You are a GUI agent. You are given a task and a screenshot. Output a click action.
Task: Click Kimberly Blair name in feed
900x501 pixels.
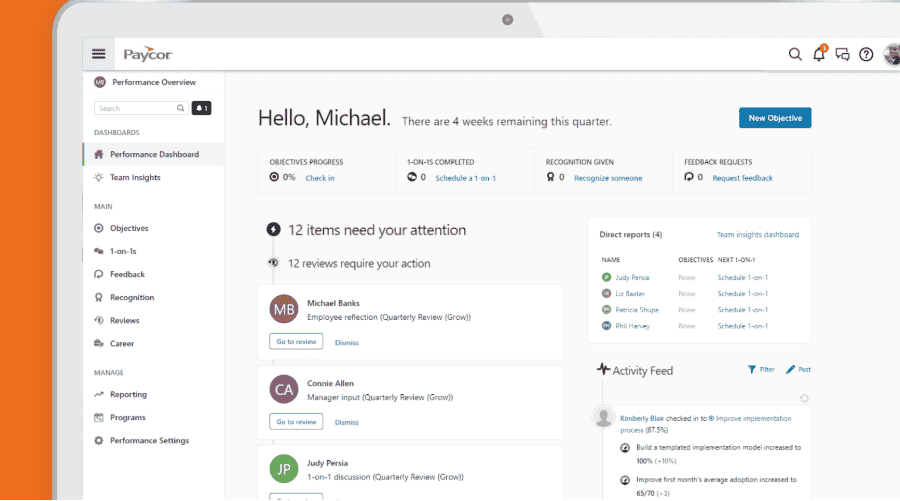coord(642,418)
